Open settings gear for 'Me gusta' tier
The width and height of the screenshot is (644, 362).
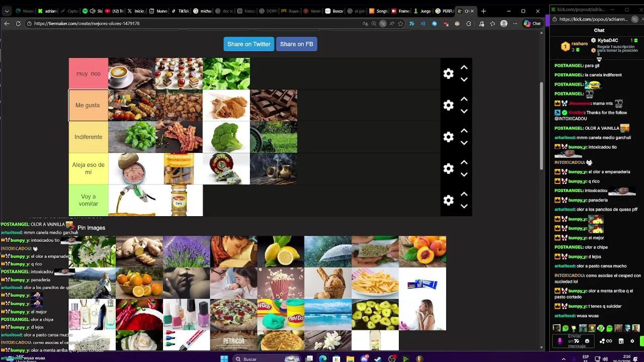click(448, 106)
